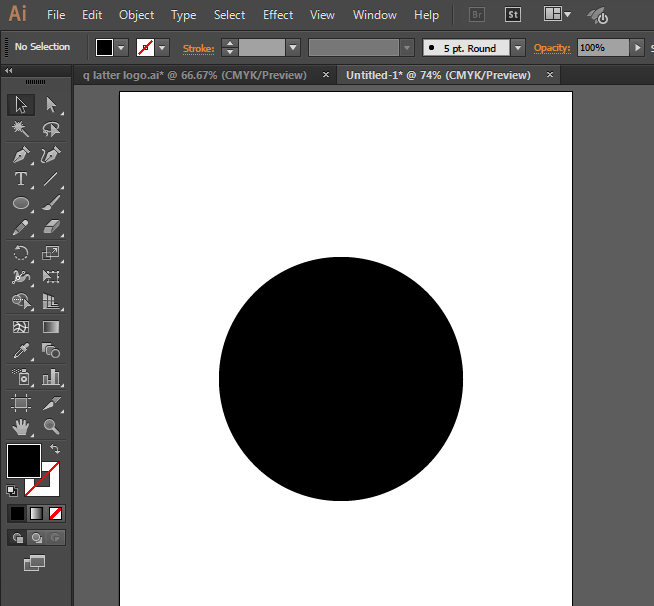Select the Type tool
This screenshot has height=606, width=654.
pyautogui.click(x=20, y=179)
